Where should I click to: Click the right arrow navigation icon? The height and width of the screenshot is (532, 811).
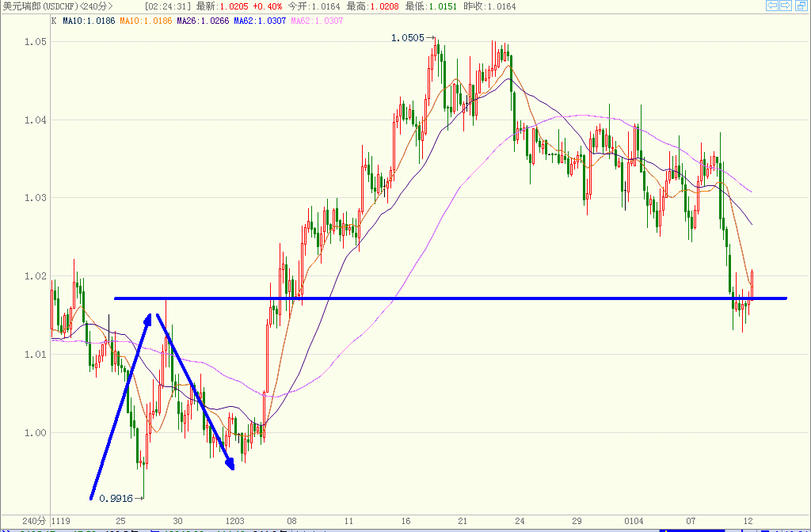[x=786, y=6]
